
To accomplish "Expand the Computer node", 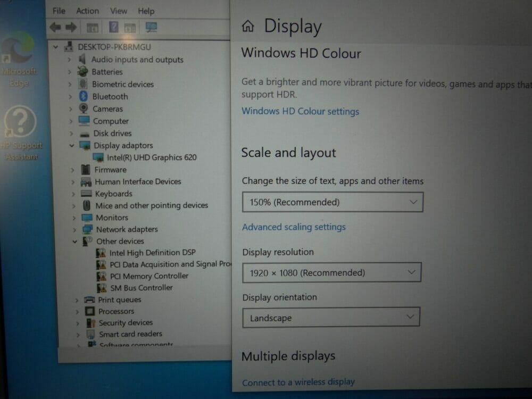I will 71,121.
